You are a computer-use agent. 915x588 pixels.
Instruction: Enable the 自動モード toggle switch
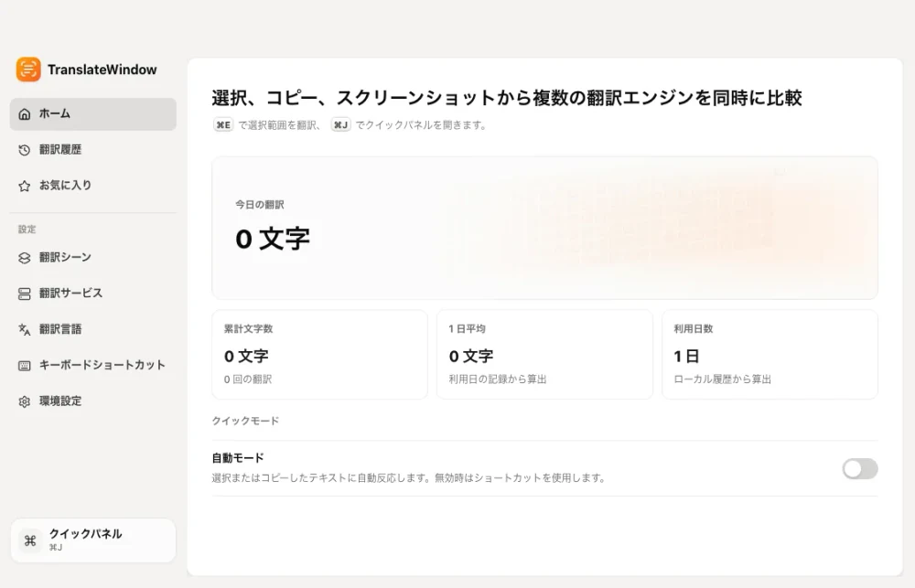click(x=859, y=468)
